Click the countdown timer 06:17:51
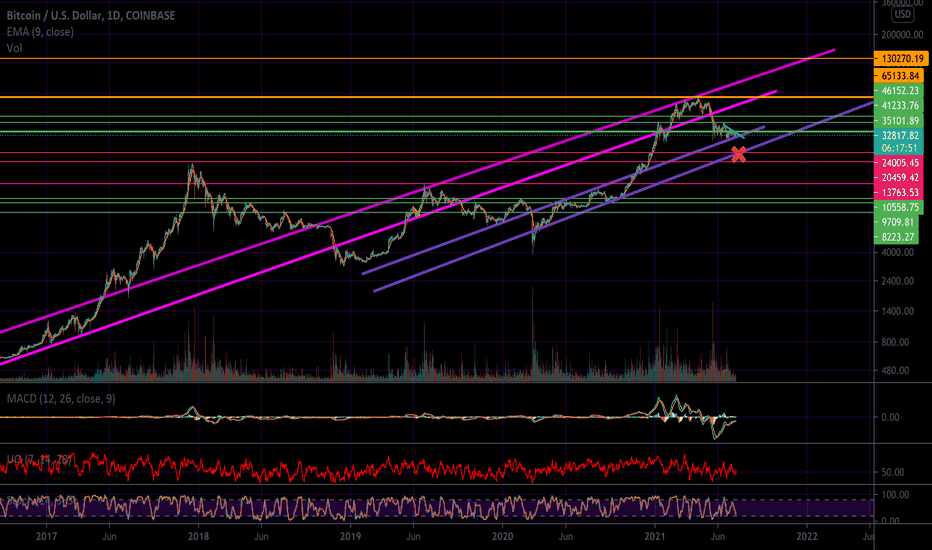Image resolution: width=932 pixels, height=550 pixels. [x=899, y=147]
